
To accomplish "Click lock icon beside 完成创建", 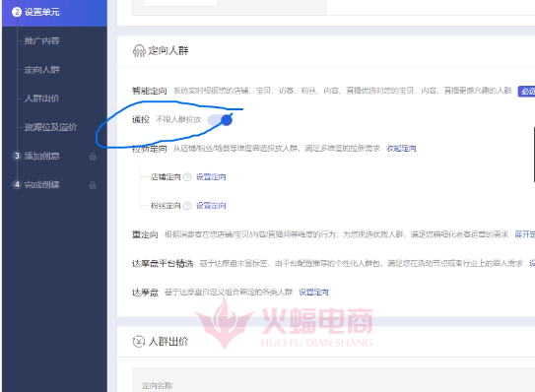I will click(93, 185).
